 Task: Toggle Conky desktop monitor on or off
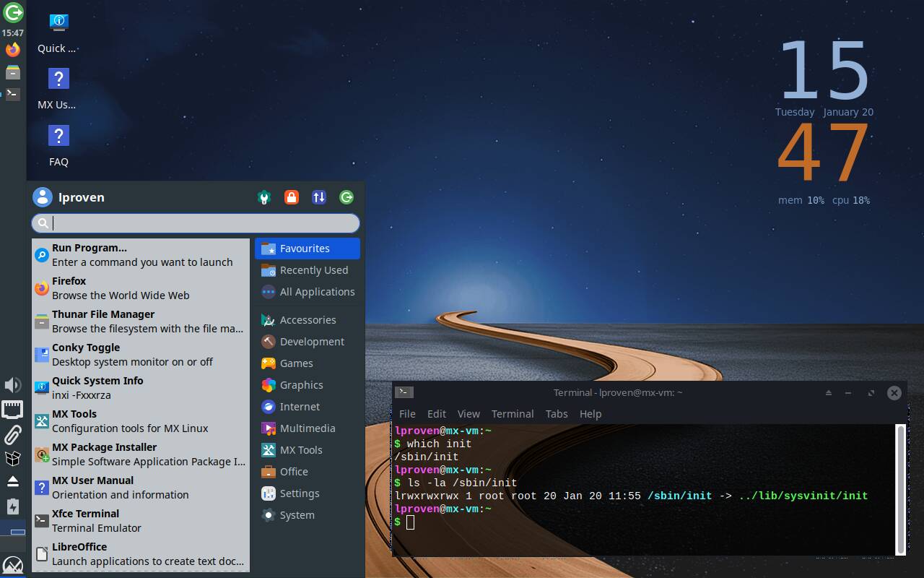(85, 348)
